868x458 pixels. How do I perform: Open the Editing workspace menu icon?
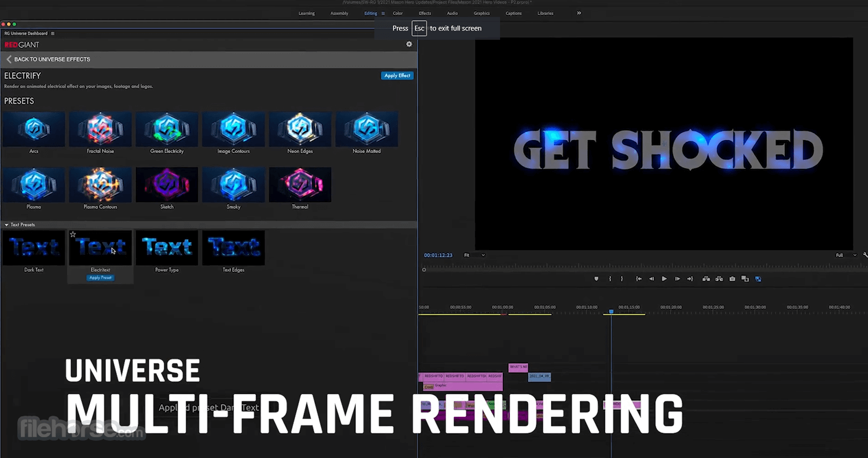coord(383,13)
